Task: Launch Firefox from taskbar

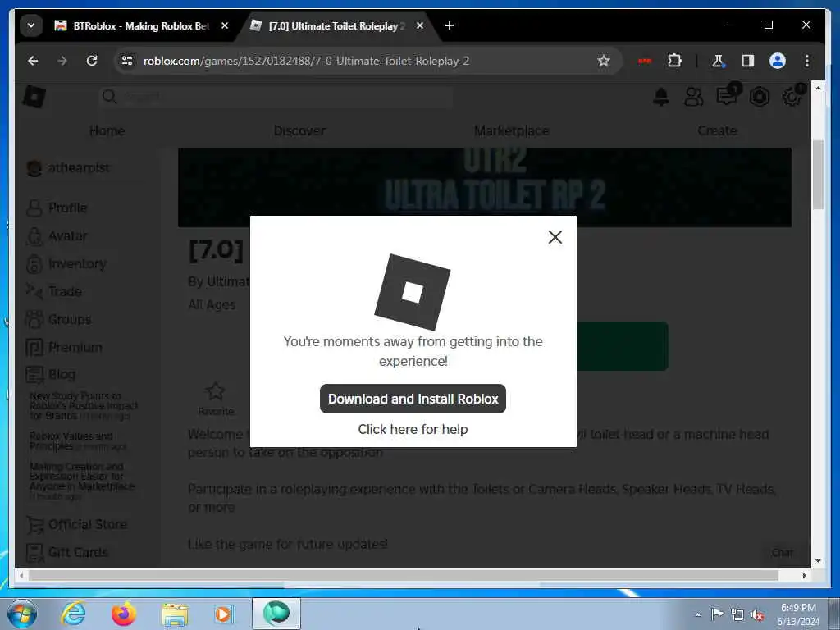Action: tap(124, 614)
